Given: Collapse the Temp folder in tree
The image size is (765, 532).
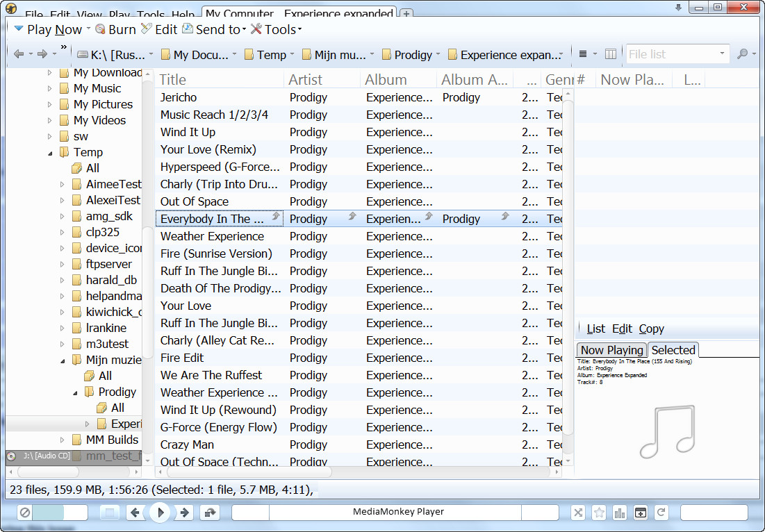Looking at the screenshot, I should (50, 152).
